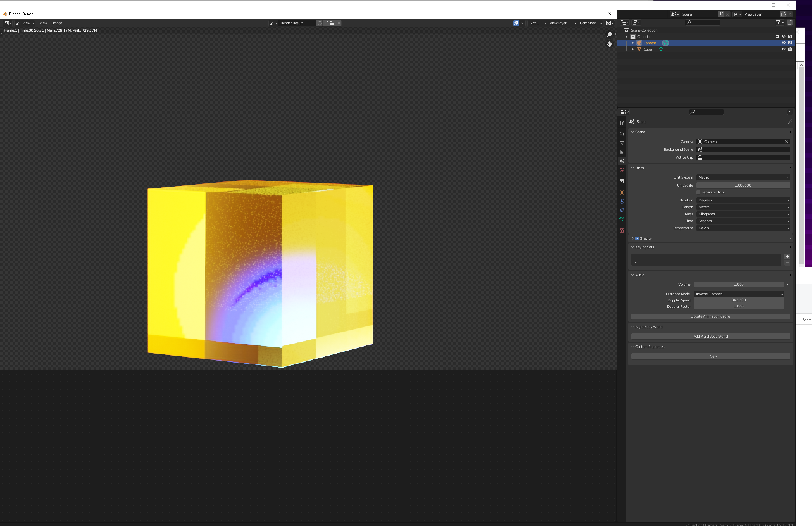812x526 pixels.
Task: Open the Distance Model dropdown
Action: click(739, 294)
